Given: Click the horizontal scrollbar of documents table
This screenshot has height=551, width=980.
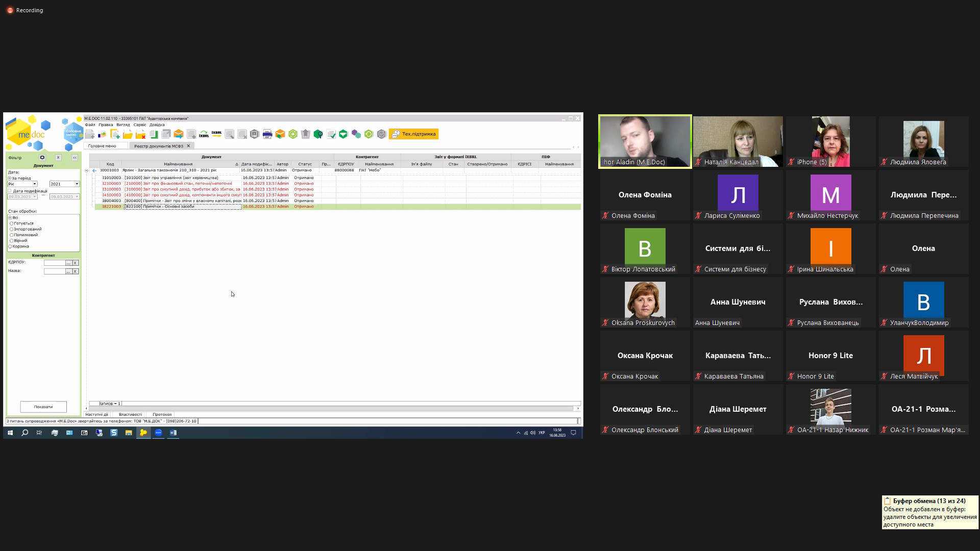Looking at the screenshot, I should [x=332, y=409].
